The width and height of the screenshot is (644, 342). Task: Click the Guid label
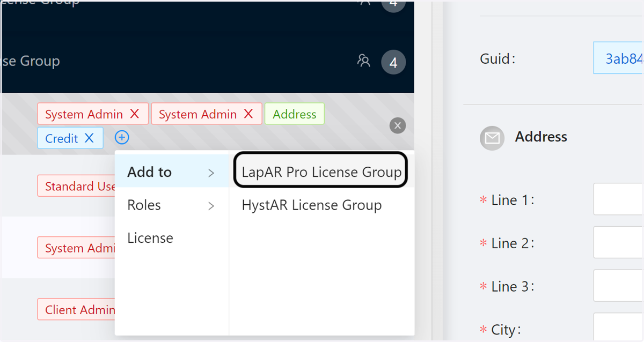coord(497,58)
